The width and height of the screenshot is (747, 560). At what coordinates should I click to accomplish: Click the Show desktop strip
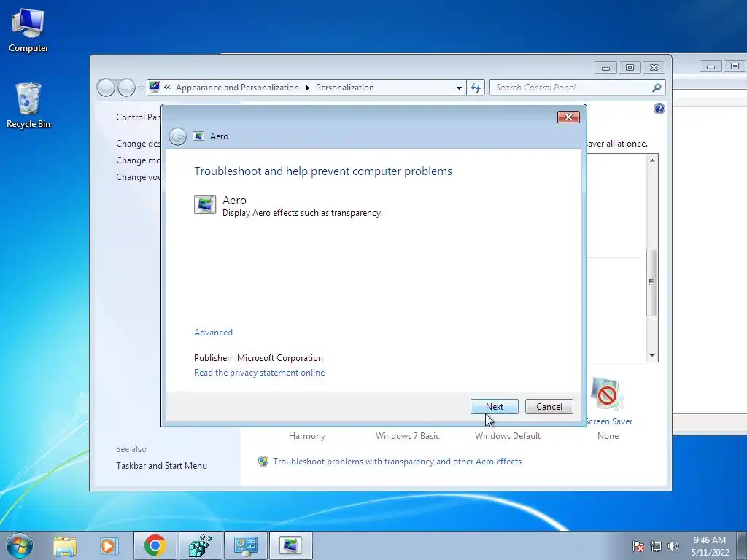(742, 546)
